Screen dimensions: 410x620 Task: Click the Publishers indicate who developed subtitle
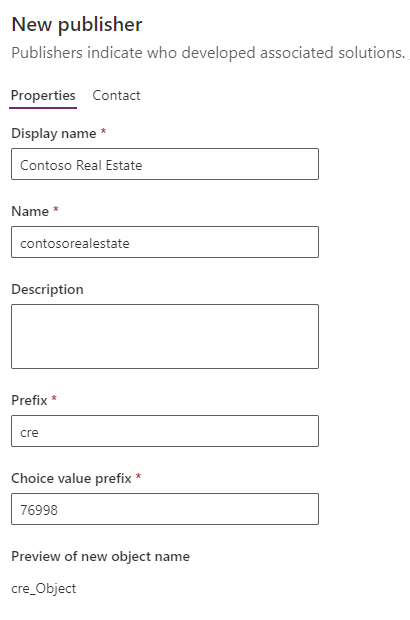tap(208, 53)
